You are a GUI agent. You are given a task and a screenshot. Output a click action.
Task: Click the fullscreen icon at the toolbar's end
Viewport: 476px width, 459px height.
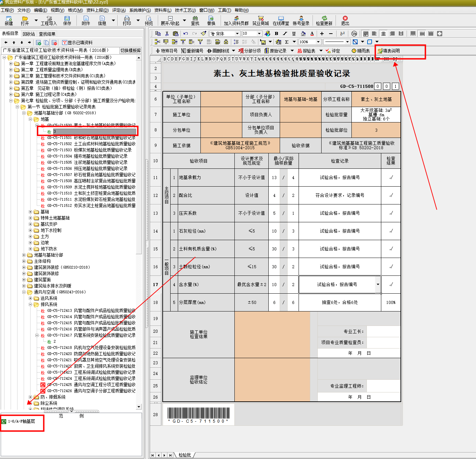tap(440, 34)
